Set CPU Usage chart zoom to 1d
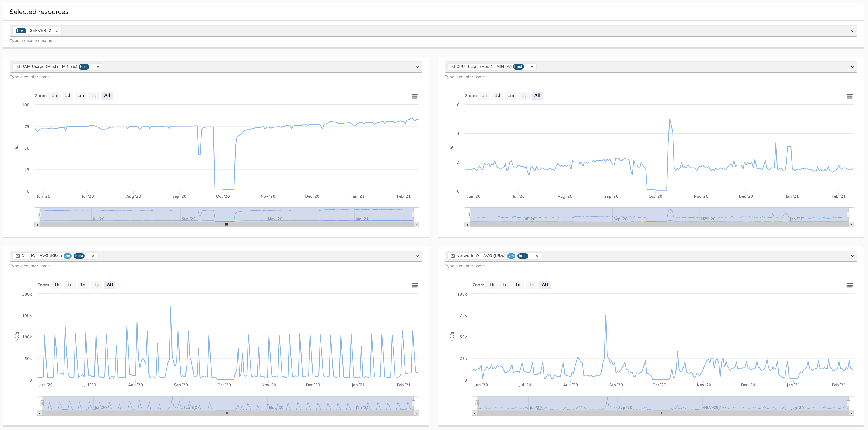868x430 pixels. 497,96
